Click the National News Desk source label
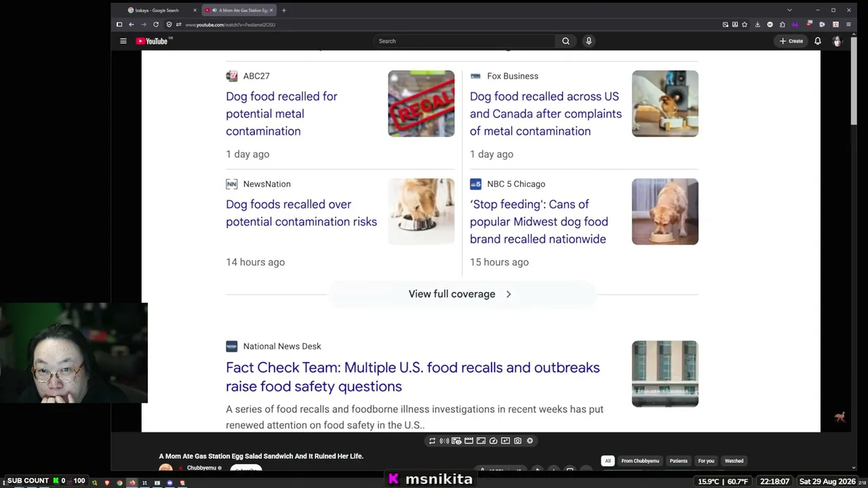 [x=282, y=346]
